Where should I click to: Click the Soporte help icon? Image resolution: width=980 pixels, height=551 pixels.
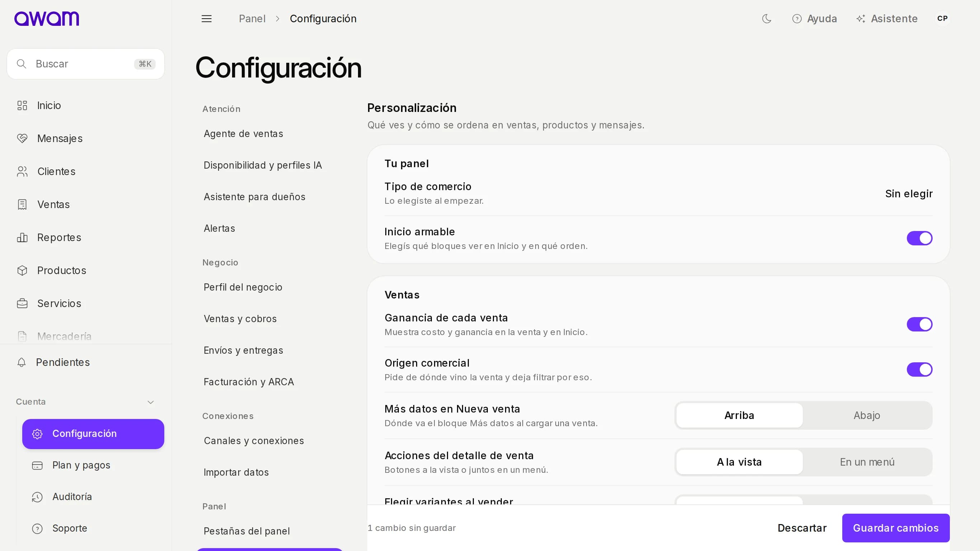tap(37, 528)
